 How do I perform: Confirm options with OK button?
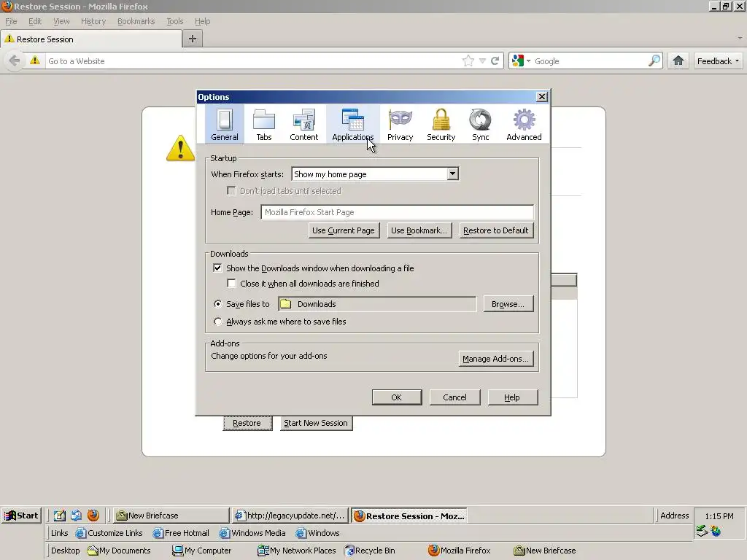point(396,397)
